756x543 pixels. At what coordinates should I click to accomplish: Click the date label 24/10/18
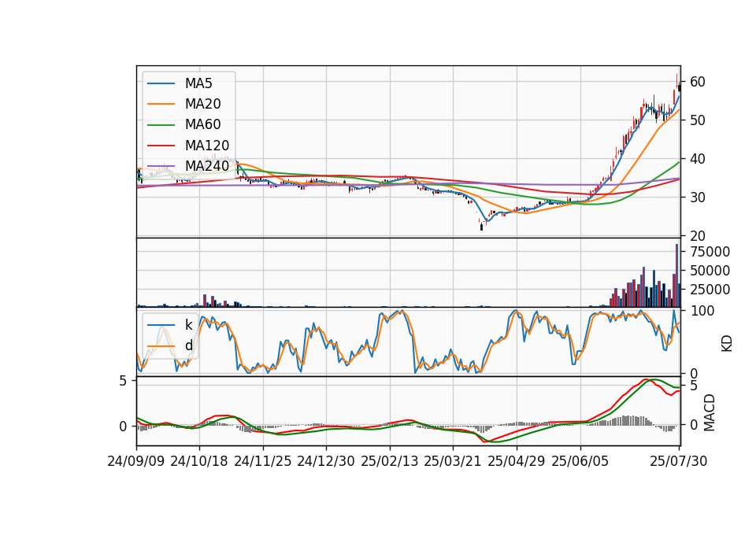(199, 461)
